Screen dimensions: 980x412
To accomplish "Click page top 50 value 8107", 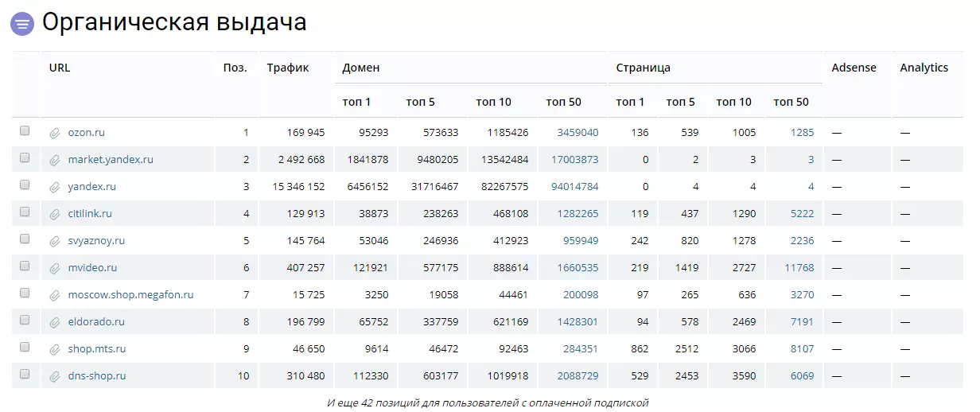I will [x=803, y=349].
